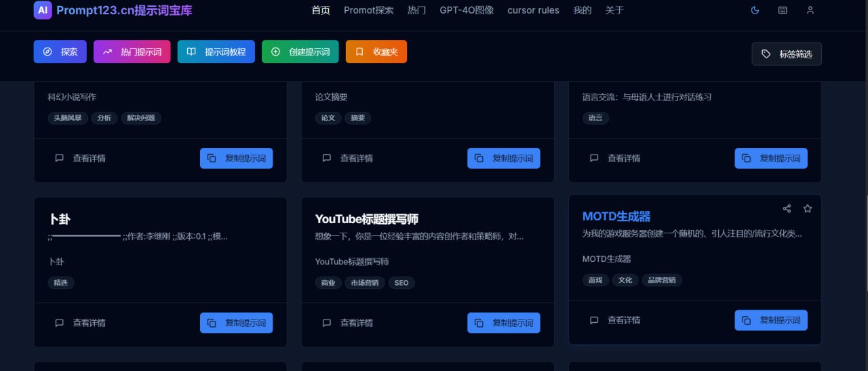Copy the YouTube标题撰写师 prompt
Viewport: 868px width, 371px height.
503,323
